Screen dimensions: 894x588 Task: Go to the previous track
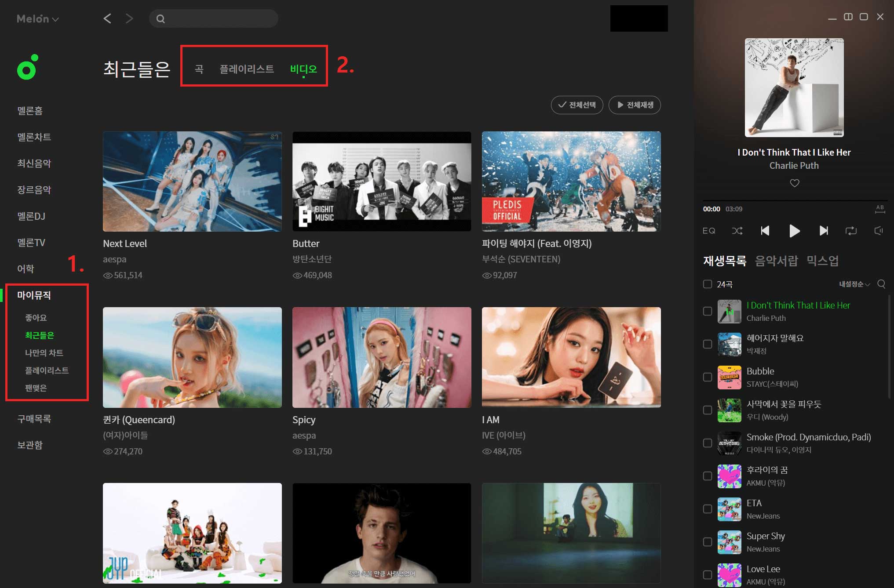(765, 231)
